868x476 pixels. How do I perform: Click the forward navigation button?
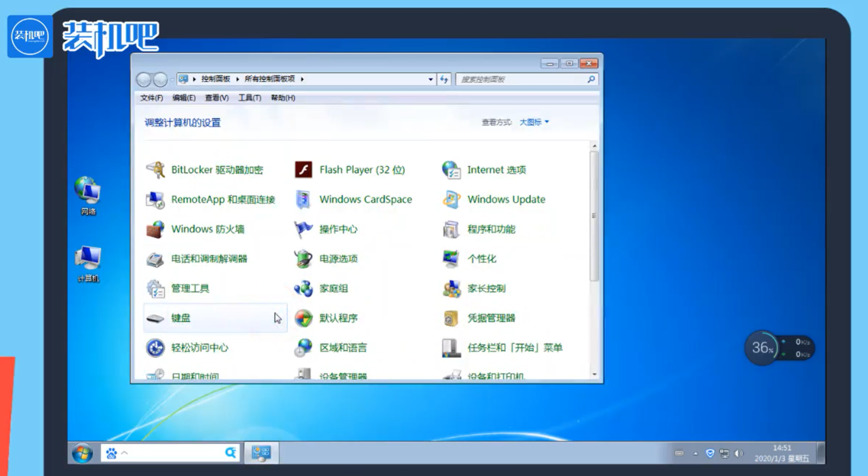click(x=160, y=79)
